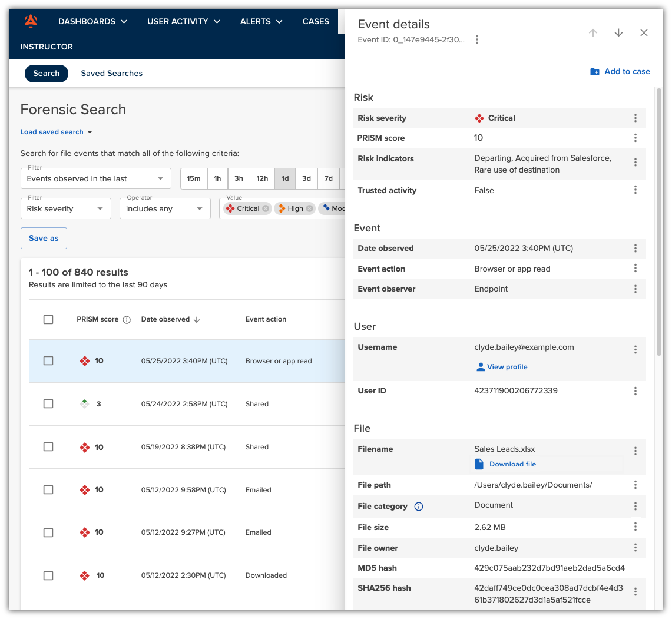The image size is (672, 619).
Task: Click the down arrow to view the next event
Action: tap(618, 33)
